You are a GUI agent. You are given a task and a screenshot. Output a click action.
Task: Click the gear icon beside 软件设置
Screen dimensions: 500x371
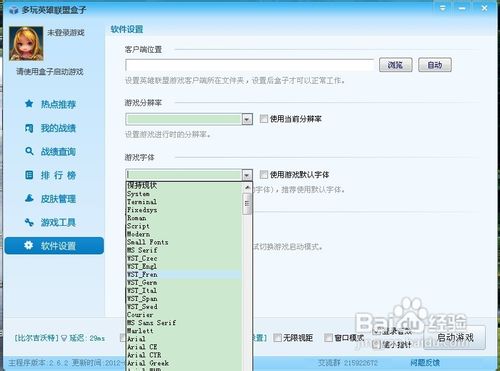pyautogui.click(x=29, y=246)
